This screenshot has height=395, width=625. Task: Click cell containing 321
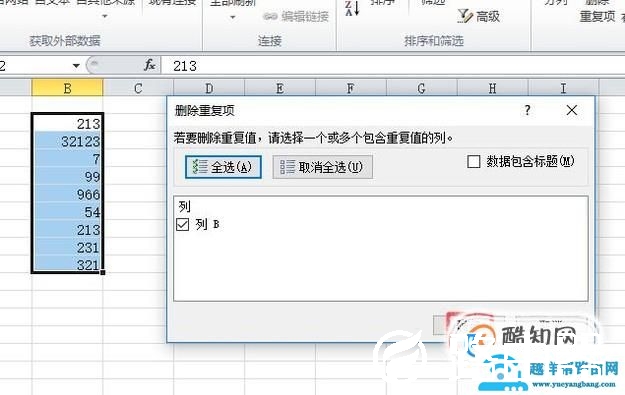[x=67, y=264]
